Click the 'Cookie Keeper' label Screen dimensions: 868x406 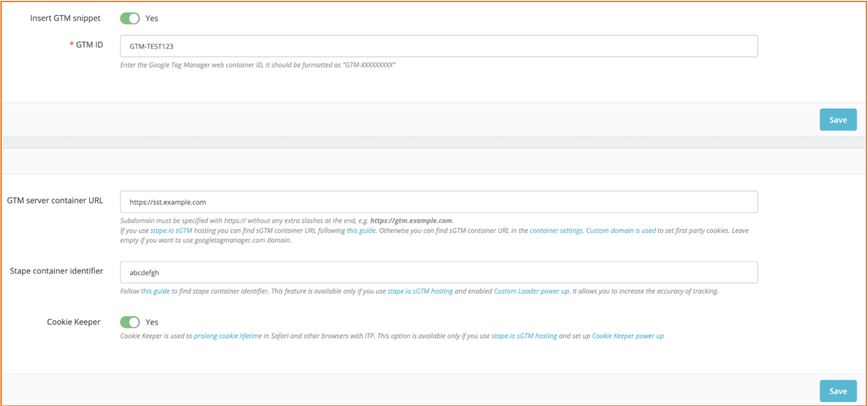74,322
